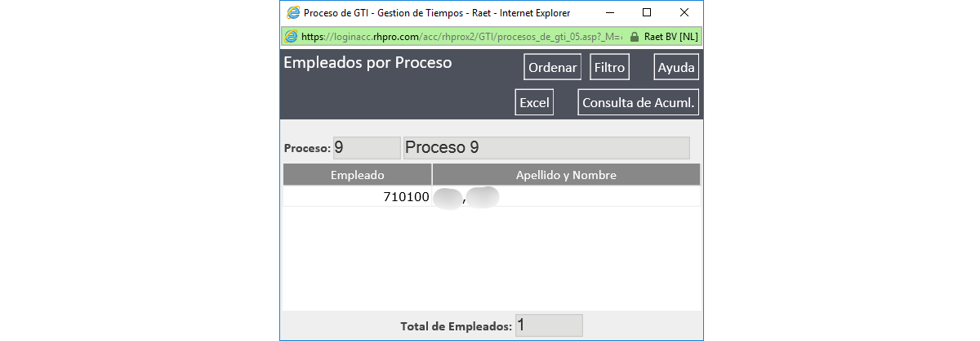Click the Empleados por Proceso heading
Viewport: 980px width, 341px height.
pyautogui.click(x=367, y=62)
